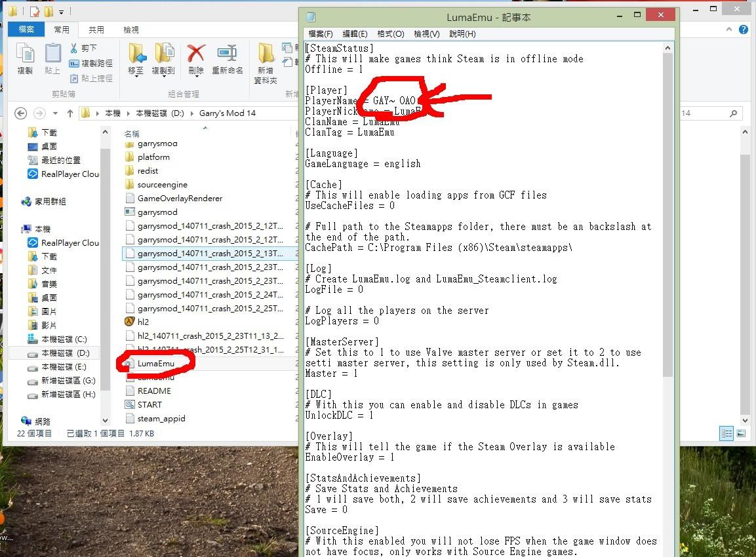
Task: Select 新增磁碟區 (H:) in navigation pane
Action: pyautogui.click(x=62, y=394)
